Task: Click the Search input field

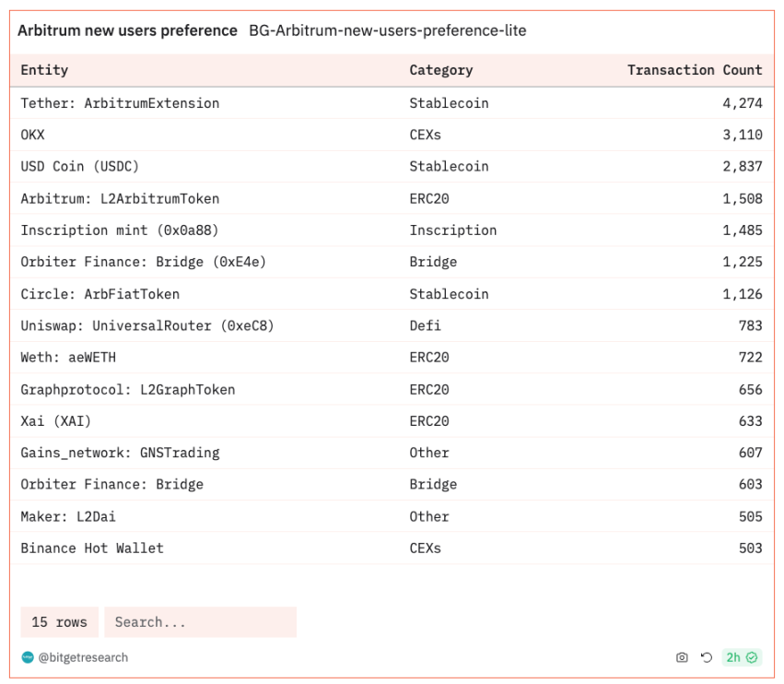Action: tap(200, 622)
